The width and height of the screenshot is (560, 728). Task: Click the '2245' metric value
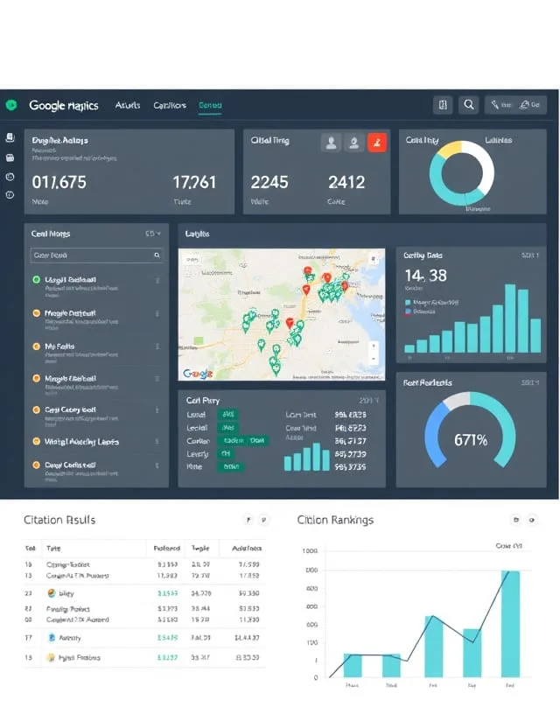[269, 182]
